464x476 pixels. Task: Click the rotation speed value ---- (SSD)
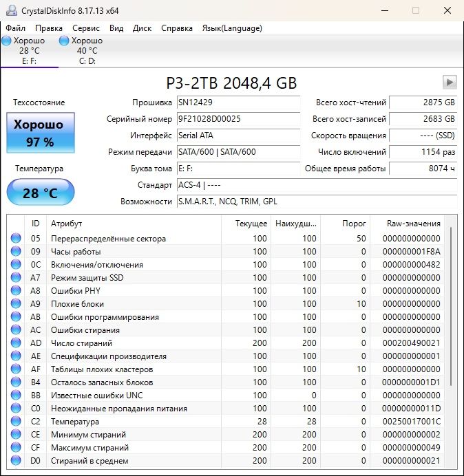pos(423,136)
